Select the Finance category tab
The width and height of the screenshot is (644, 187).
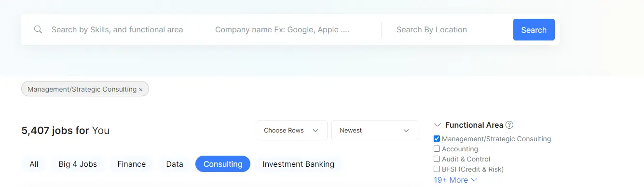pyautogui.click(x=131, y=164)
